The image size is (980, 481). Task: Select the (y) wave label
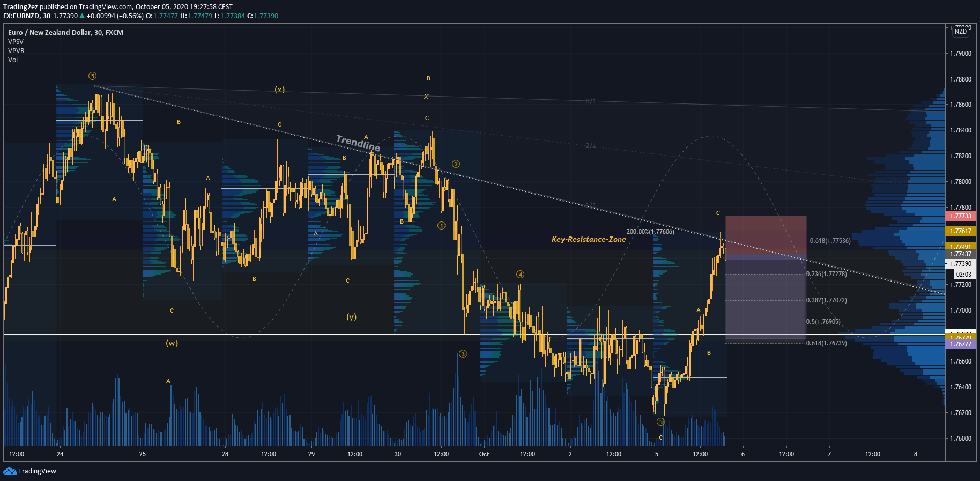pyautogui.click(x=351, y=317)
